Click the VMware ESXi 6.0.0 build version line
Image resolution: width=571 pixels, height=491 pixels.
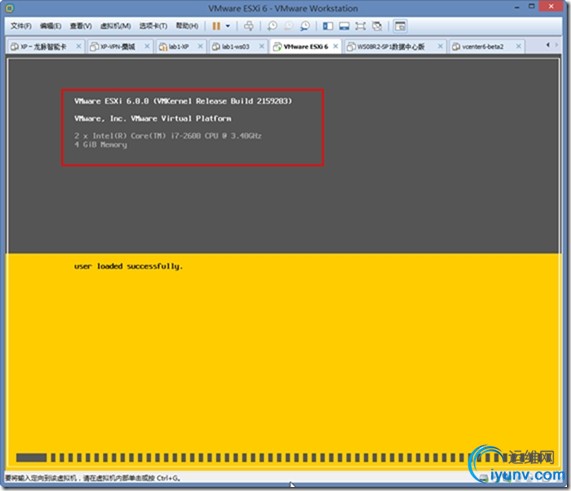pos(183,101)
